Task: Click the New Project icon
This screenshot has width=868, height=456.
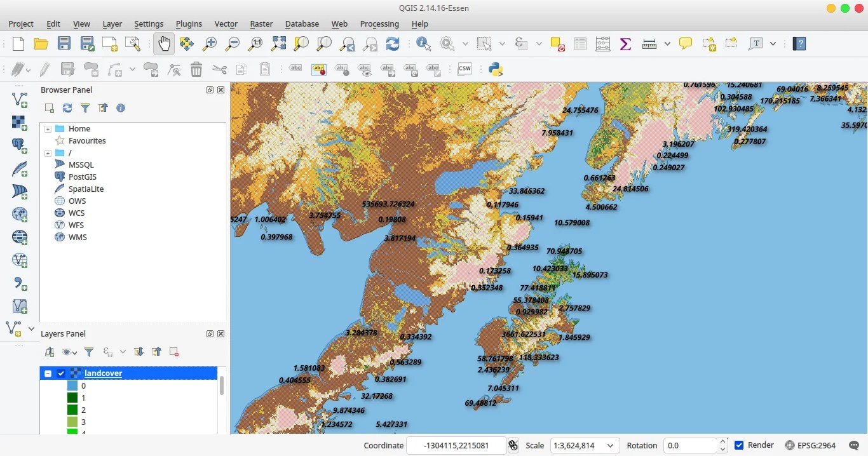Action: [18, 43]
